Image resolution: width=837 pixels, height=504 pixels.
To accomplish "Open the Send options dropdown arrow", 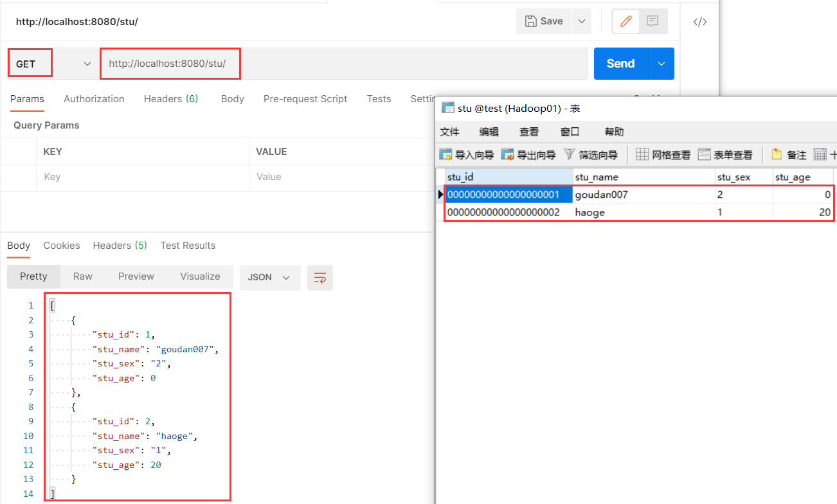I will 661,64.
